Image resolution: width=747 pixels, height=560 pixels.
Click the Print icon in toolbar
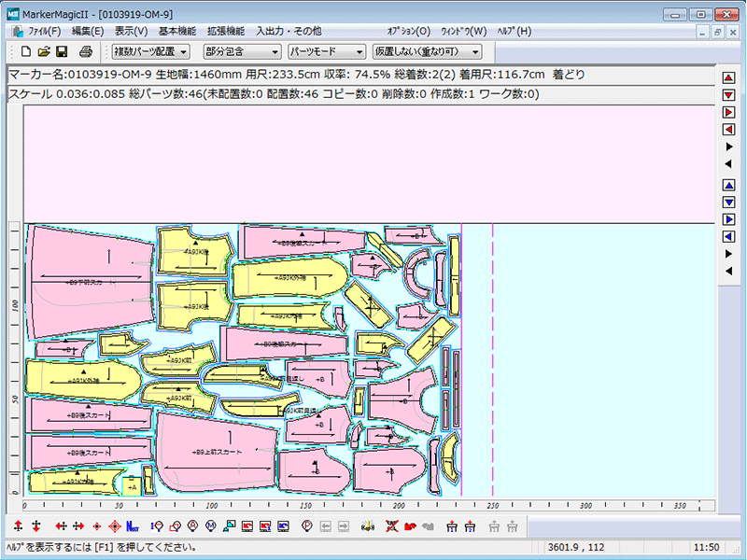click(x=86, y=51)
